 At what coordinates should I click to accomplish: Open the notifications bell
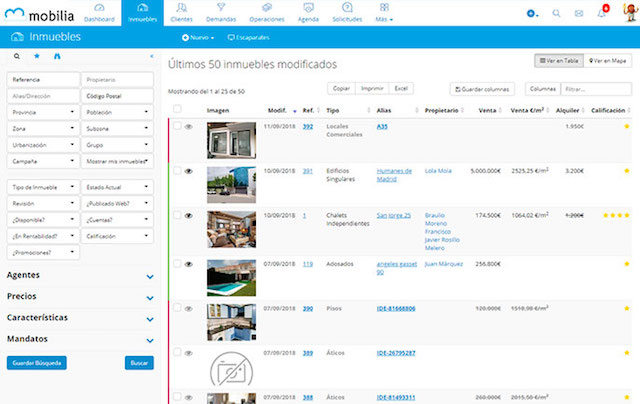602,13
